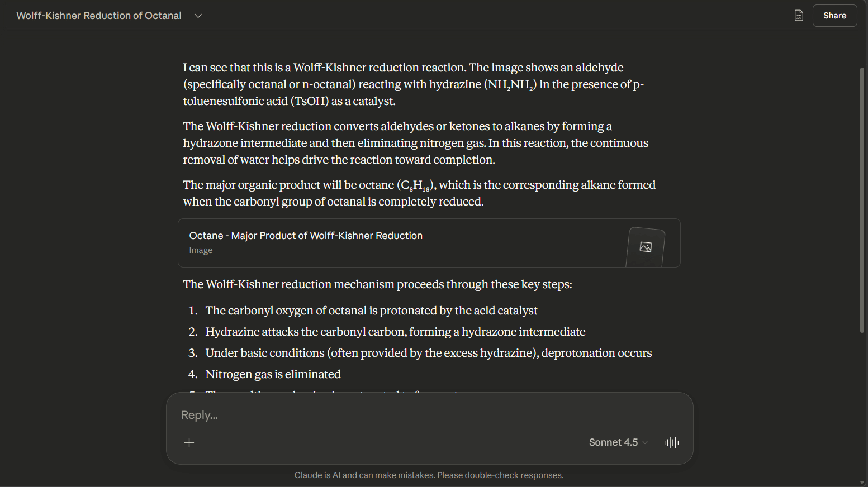
Task: Click the Share button
Action: [x=834, y=16]
